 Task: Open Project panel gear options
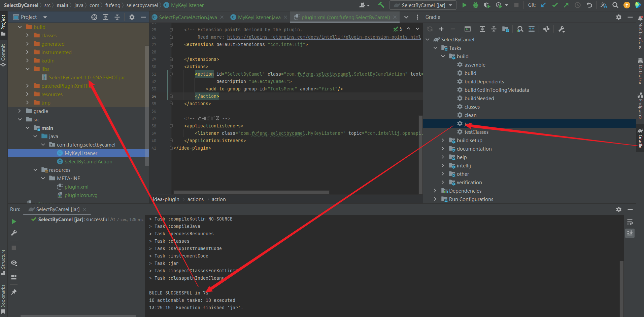tap(132, 17)
